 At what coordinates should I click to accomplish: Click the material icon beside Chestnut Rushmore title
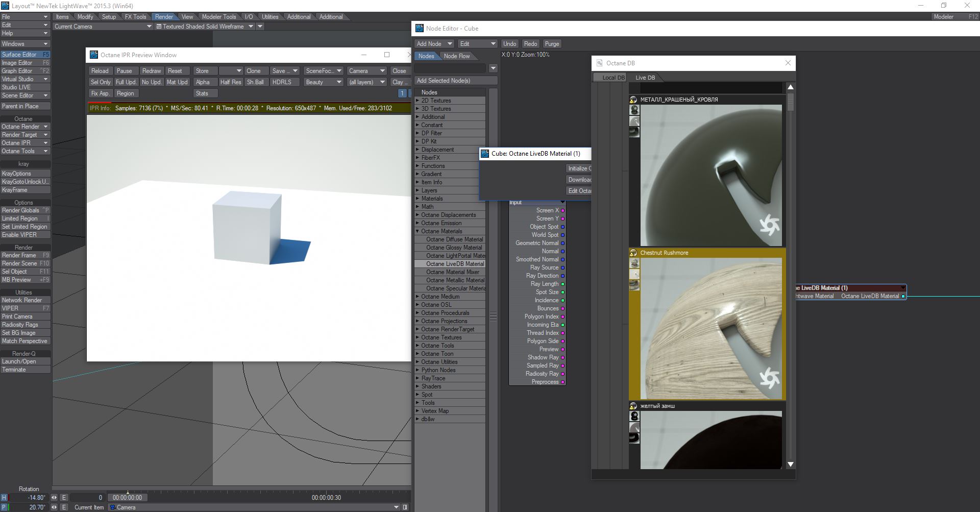(633, 253)
